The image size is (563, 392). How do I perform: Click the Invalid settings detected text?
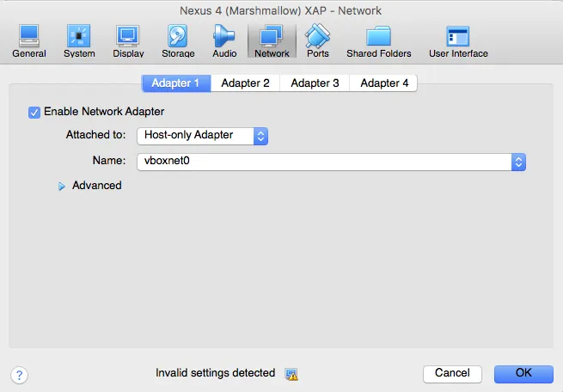(x=216, y=373)
